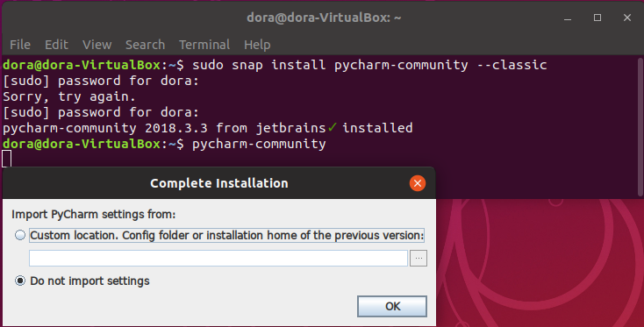
Task: Select the Custom location radio button
Action: click(x=19, y=235)
